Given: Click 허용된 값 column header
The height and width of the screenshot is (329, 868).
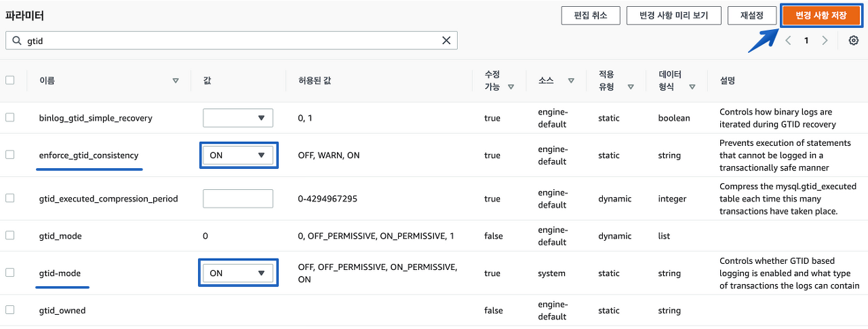Looking at the screenshot, I should click(315, 81).
